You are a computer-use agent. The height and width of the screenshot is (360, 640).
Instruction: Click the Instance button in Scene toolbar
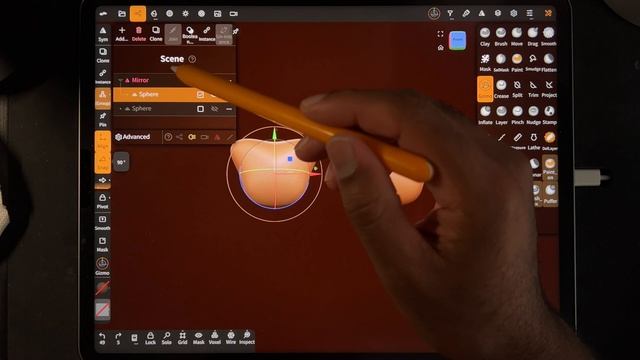coord(207,34)
